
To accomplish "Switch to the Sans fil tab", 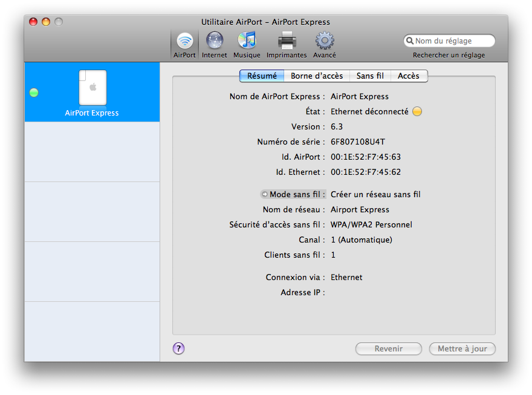I will [370, 76].
